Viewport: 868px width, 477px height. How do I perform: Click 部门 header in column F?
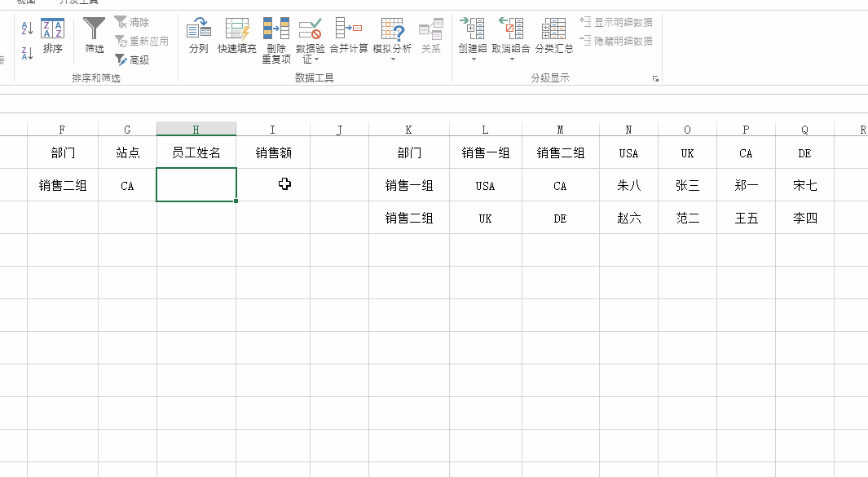tap(63, 153)
